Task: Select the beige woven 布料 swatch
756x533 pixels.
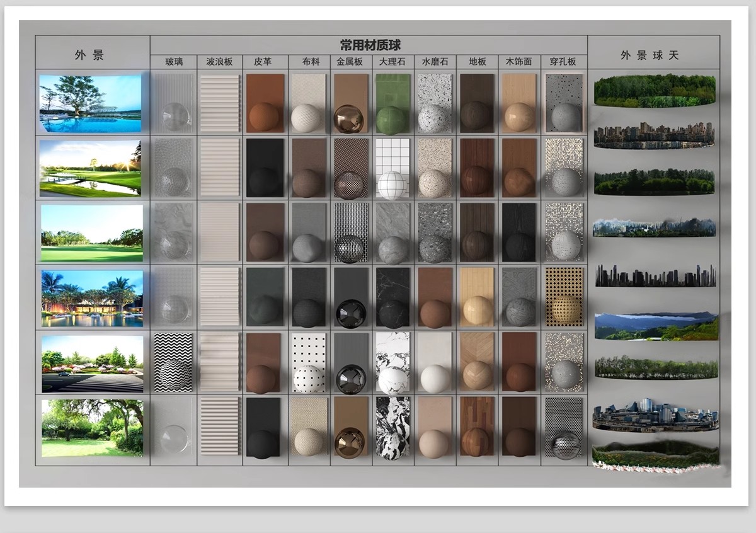Action: 309,427
